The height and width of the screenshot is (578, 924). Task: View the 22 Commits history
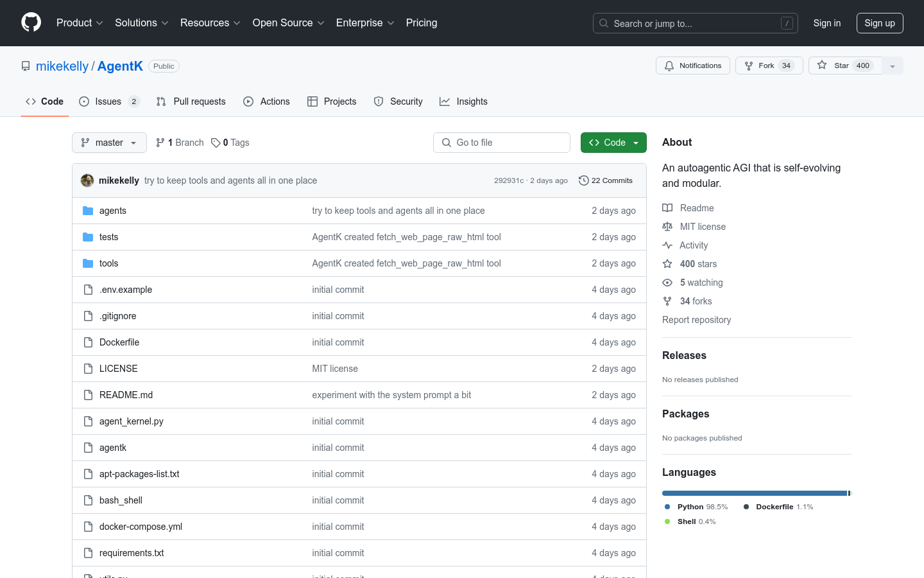click(x=606, y=180)
